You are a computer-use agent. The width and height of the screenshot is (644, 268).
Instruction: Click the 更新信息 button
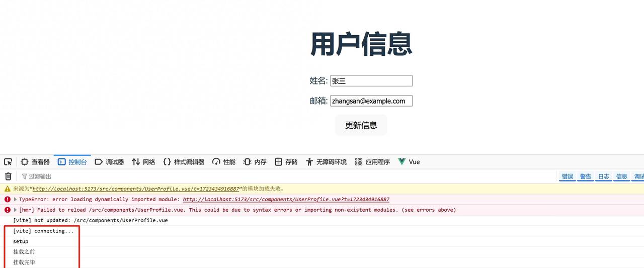(x=361, y=125)
